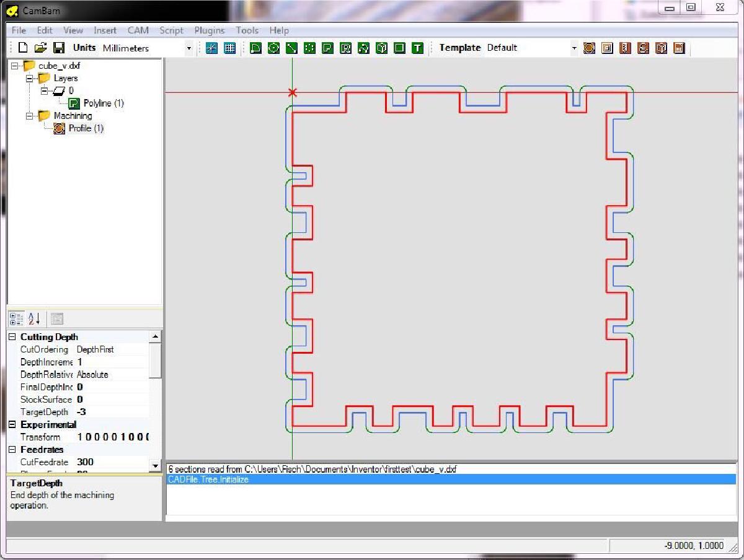Save the file with the floppy disk icon
This screenshot has width=744, height=560.
[58, 48]
